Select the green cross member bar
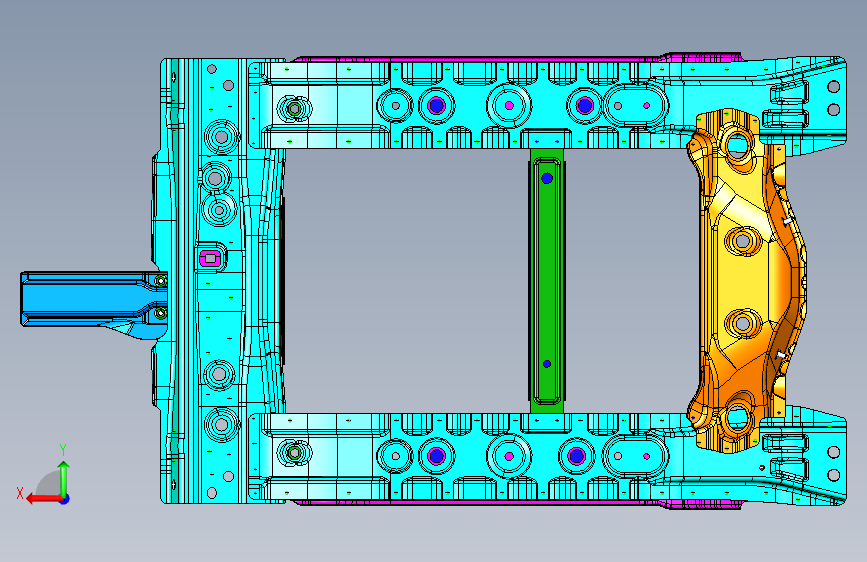Image resolution: width=867 pixels, height=562 pixels. (547, 280)
